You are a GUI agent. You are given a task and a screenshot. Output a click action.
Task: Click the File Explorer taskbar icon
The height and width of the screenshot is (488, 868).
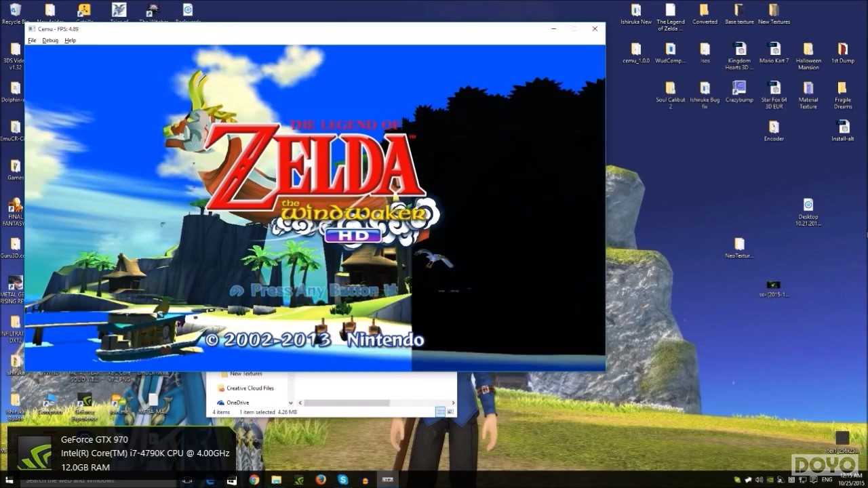coord(276,480)
